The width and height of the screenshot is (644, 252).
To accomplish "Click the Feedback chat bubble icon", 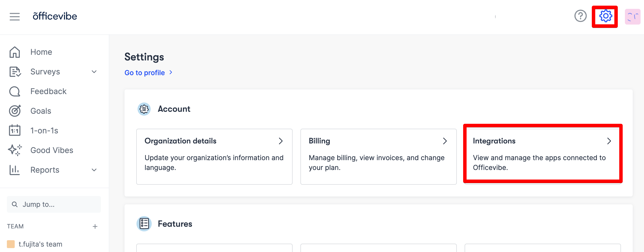I will tap(14, 91).
